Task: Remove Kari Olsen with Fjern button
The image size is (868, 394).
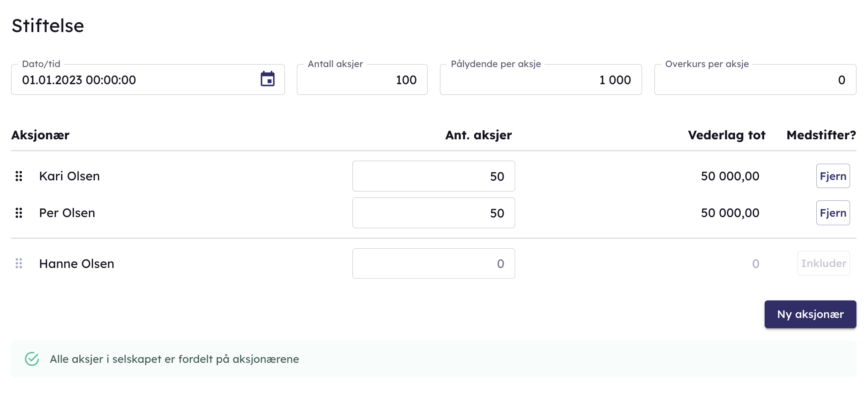Action: (x=833, y=176)
